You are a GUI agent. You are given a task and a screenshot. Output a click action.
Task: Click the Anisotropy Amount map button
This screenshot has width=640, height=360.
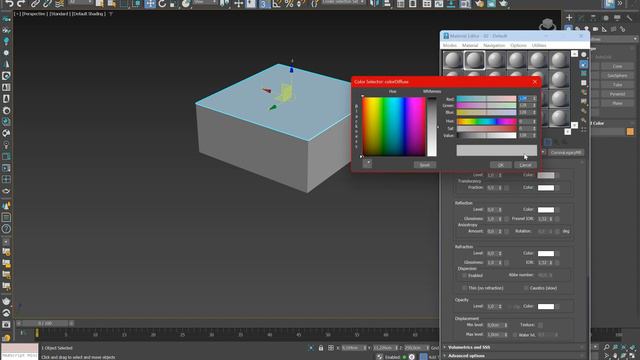pyautogui.click(x=506, y=231)
